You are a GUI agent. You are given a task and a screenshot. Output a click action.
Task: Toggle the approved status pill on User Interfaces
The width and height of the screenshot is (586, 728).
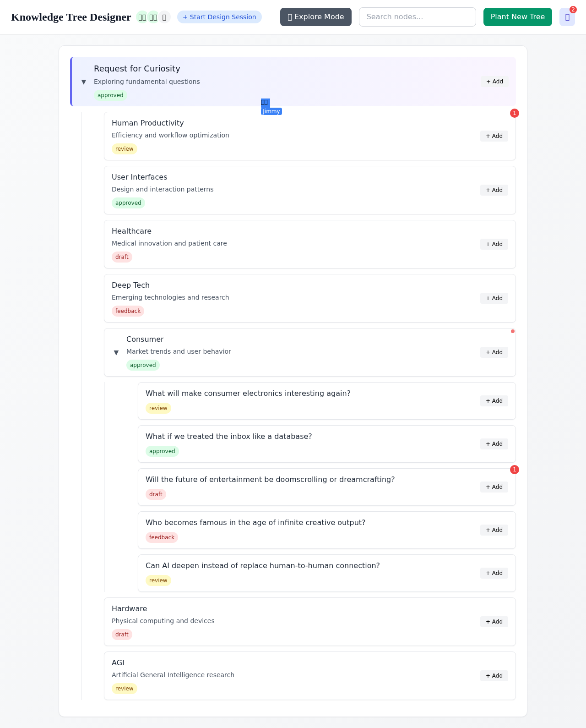pyautogui.click(x=128, y=203)
